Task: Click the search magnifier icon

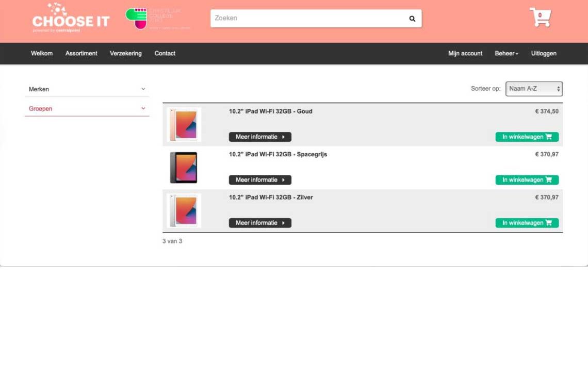Action: (x=412, y=19)
